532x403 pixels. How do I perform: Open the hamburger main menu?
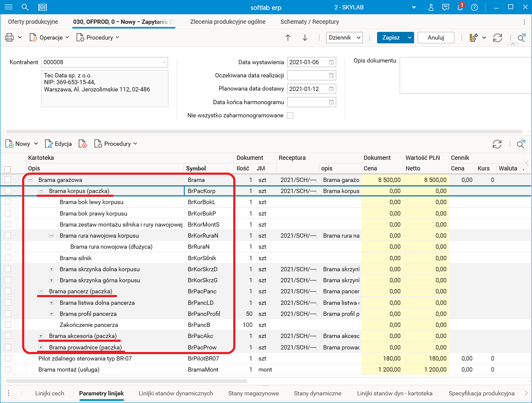pyautogui.click(x=9, y=7)
